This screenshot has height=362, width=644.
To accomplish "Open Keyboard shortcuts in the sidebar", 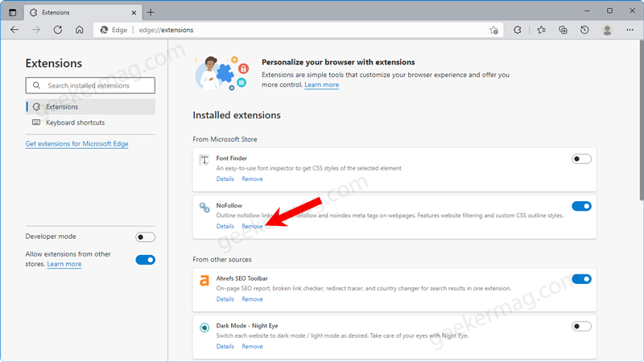I will tap(90, 122).
